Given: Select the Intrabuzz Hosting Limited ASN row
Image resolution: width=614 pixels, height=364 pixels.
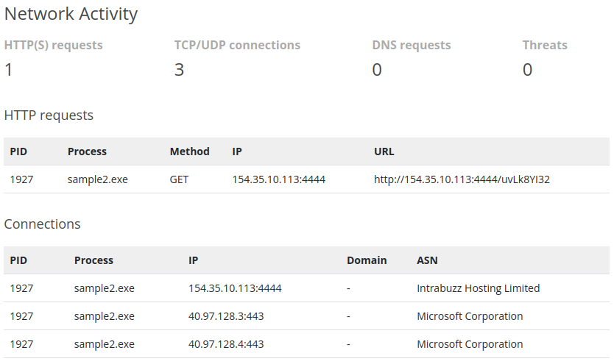Looking at the screenshot, I should click(x=306, y=288).
